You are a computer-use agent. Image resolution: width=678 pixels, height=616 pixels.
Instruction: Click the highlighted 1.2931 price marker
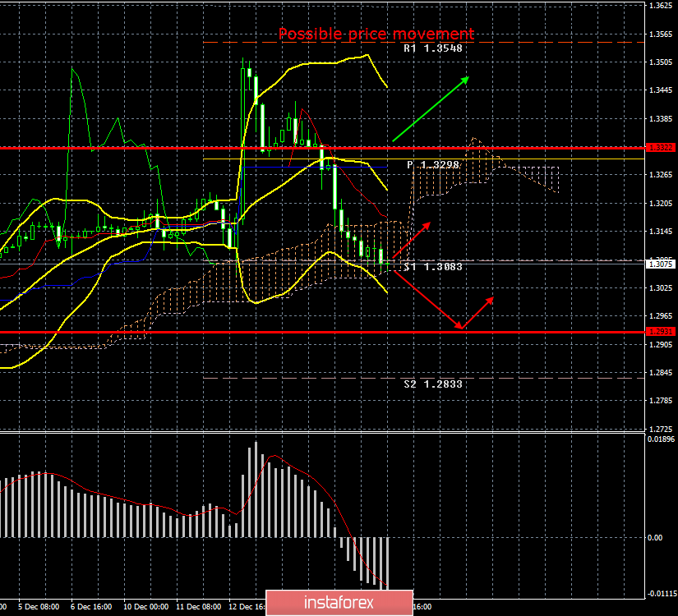(660, 331)
